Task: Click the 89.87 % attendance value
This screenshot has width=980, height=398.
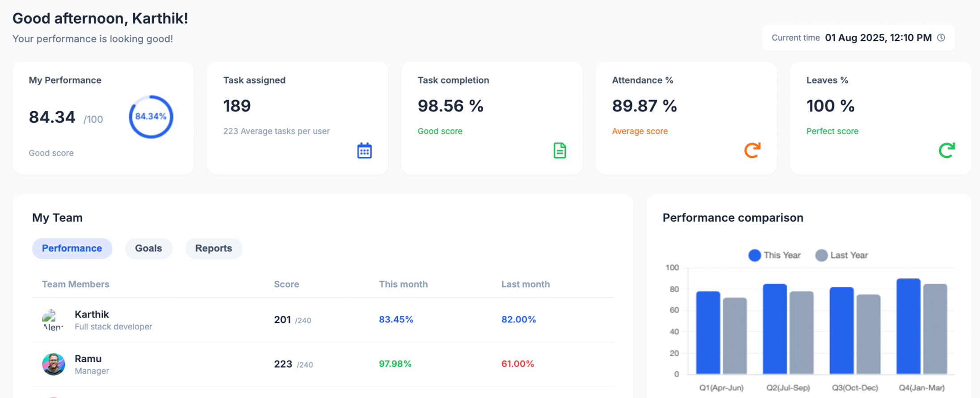Action: pyautogui.click(x=644, y=106)
